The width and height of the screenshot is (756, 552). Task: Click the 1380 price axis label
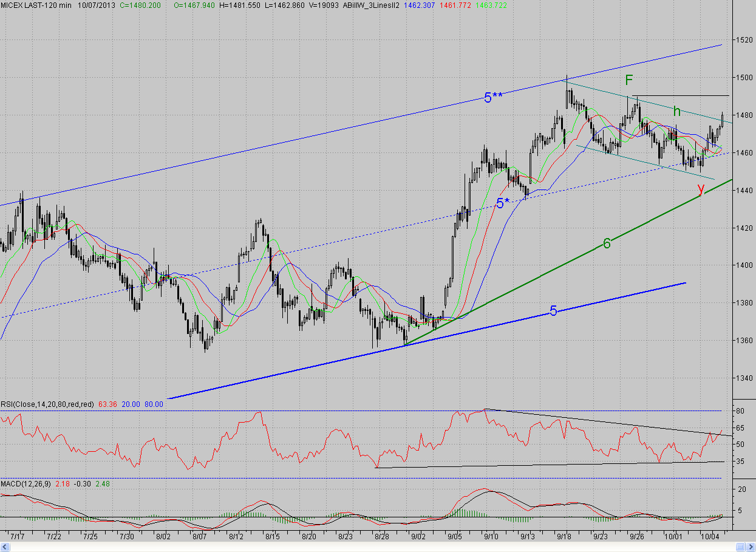pyautogui.click(x=744, y=303)
